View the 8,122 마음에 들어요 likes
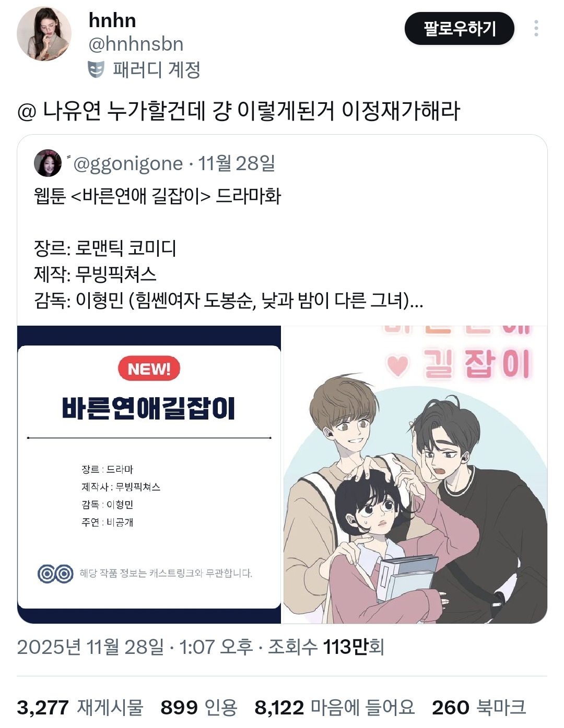The height and width of the screenshot is (728, 564). click(334, 708)
